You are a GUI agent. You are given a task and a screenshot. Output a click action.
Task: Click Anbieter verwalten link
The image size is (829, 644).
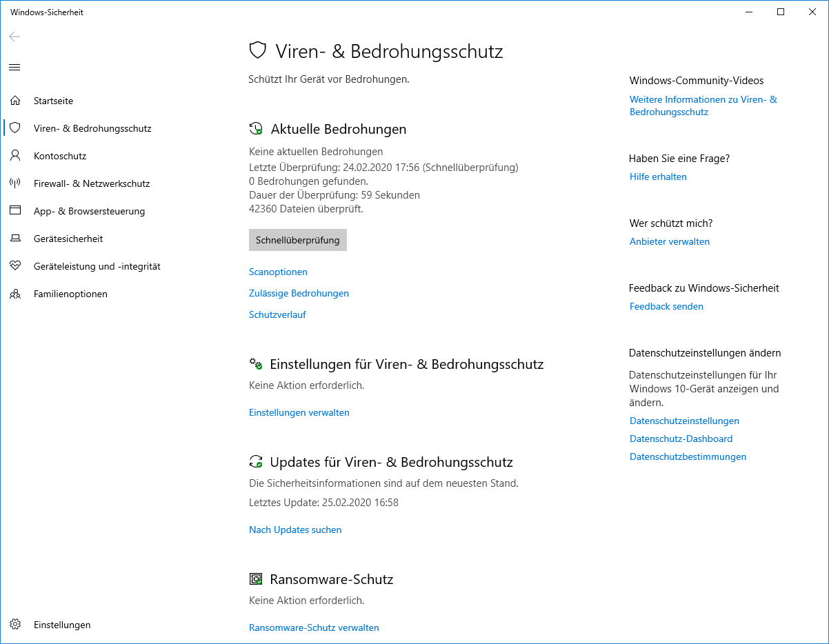(x=670, y=241)
